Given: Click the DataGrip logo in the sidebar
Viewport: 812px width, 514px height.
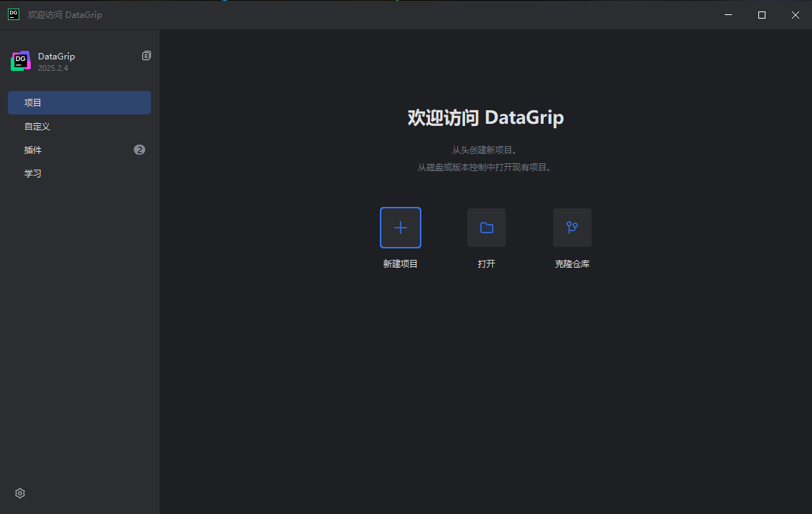Looking at the screenshot, I should coord(21,61).
